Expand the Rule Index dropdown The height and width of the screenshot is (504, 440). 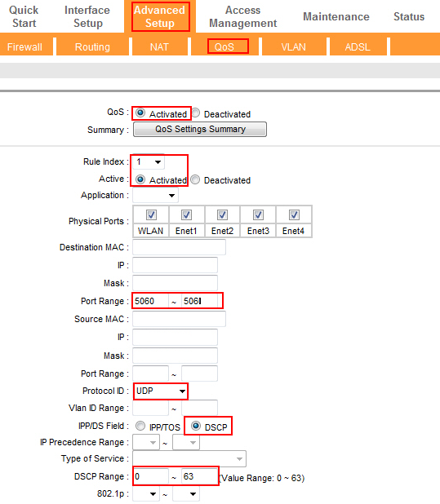point(149,161)
